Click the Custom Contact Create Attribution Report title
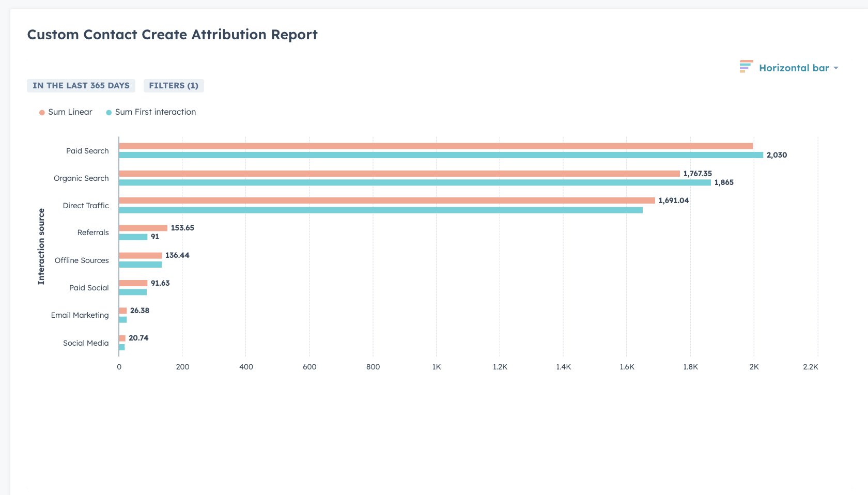 tap(172, 35)
